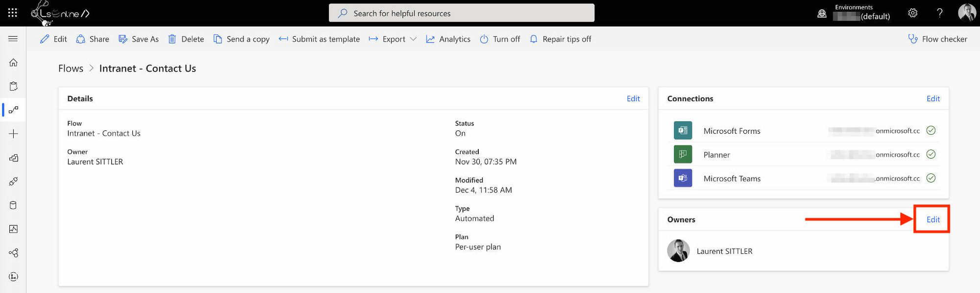The image size is (980, 293).
Task: Toggle Repair tips off
Action: click(x=561, y=39)
